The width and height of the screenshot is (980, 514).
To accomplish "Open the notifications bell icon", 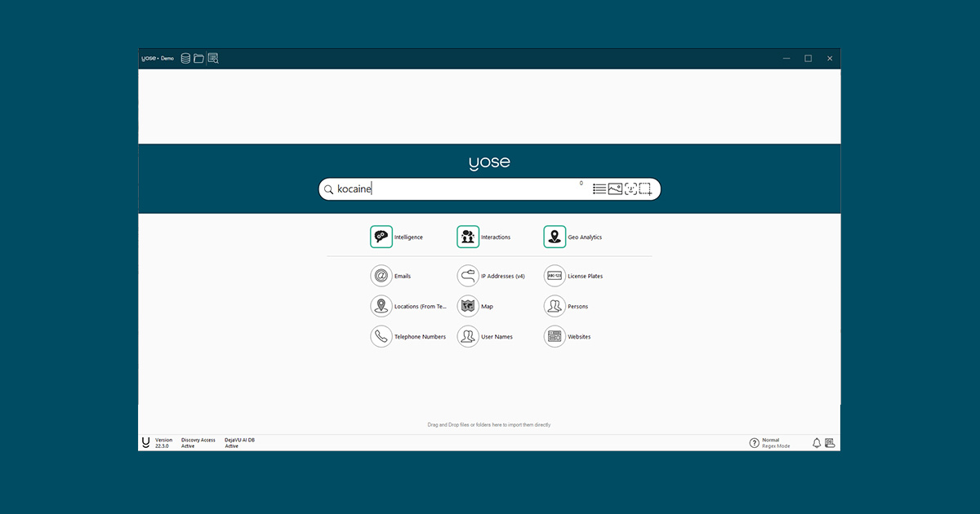I will pyautogui.click(x=817, y=443).
